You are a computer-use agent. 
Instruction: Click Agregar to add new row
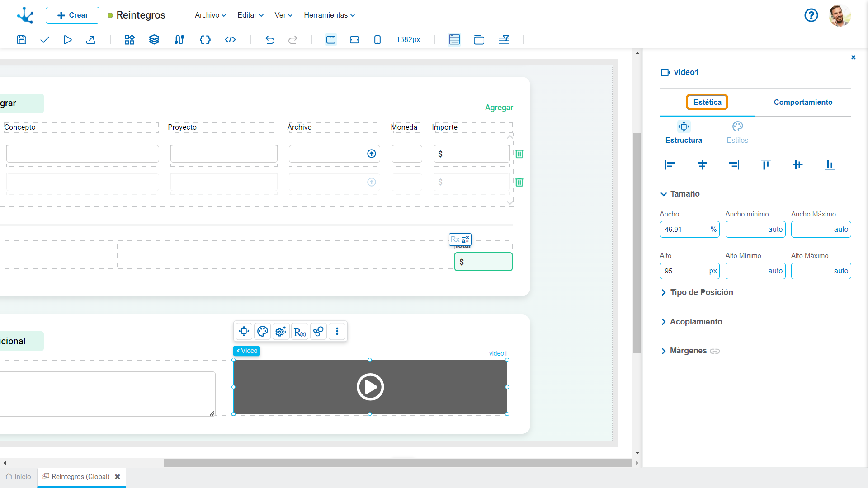498,107
